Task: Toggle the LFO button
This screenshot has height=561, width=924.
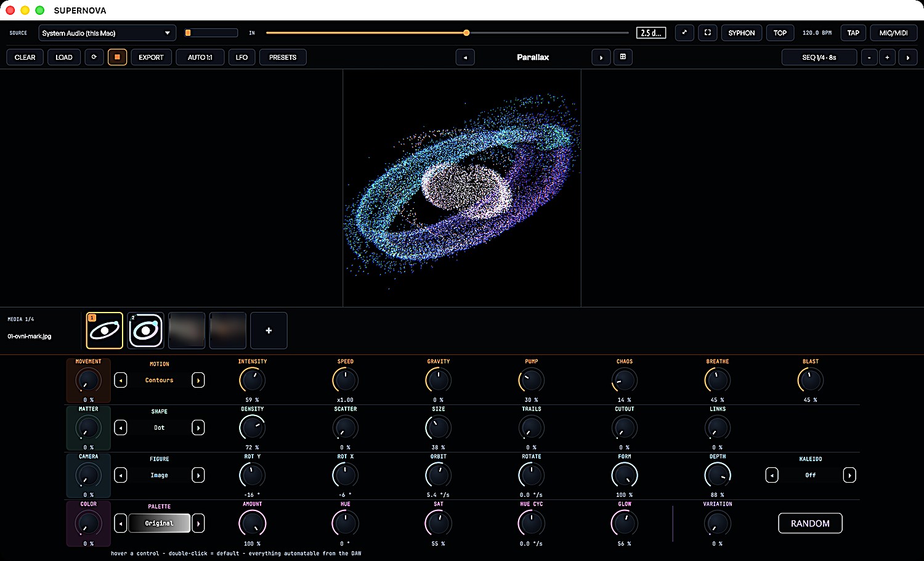Action: [241, 57]
